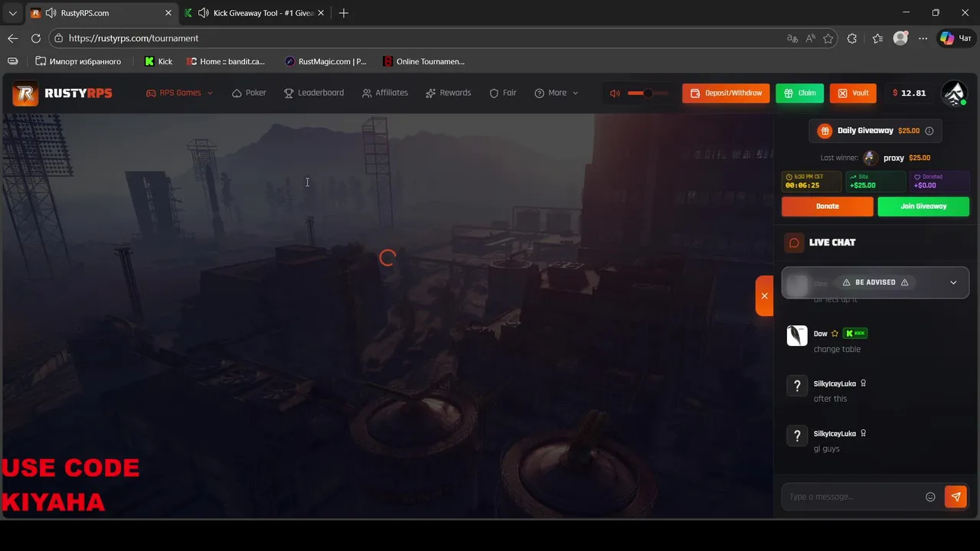The width and height of the screenshot is (980, 551).
Task: Adjust the site volume slider
Action: click(648, 93)
